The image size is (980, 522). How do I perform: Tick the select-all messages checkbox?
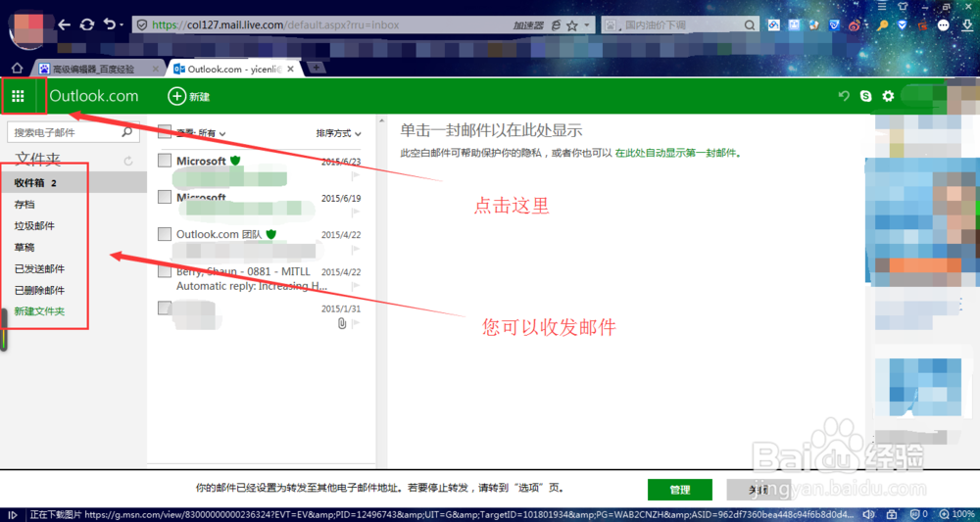coord(165,131)
